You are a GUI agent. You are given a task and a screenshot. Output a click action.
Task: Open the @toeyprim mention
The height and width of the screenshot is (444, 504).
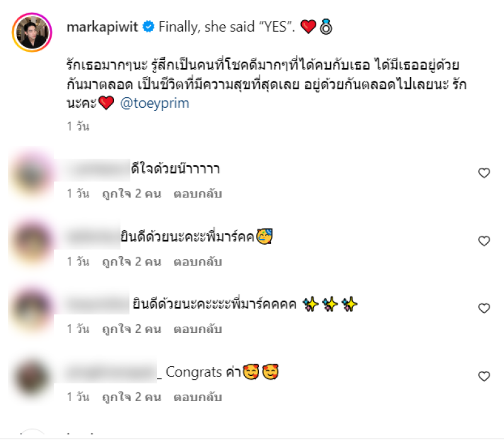154,103
